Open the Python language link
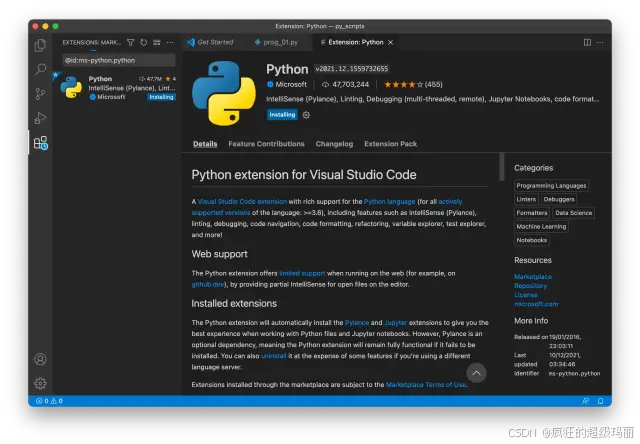This screenshot has height=444, width=640. (x=389, y=202)
